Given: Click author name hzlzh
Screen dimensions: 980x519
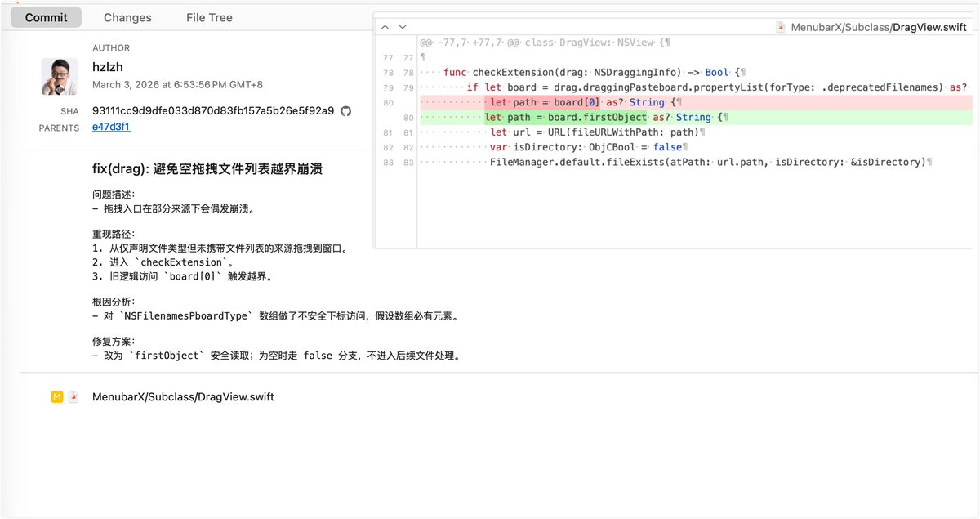Looking at the screenshot, I should 108,67.
